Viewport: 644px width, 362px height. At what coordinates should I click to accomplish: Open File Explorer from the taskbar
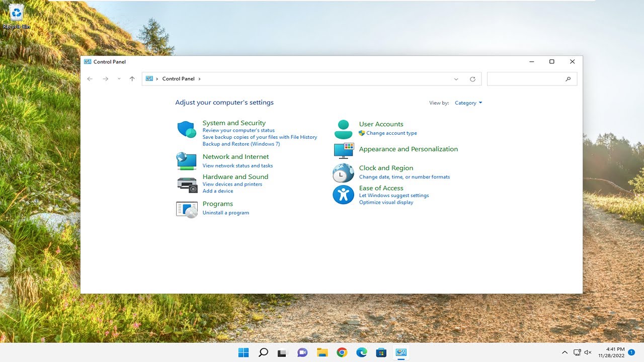pyautogui.click(x=322, y=352)
